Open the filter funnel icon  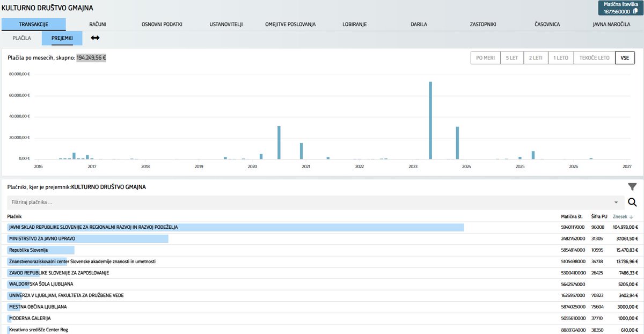(x=632, y=187)
